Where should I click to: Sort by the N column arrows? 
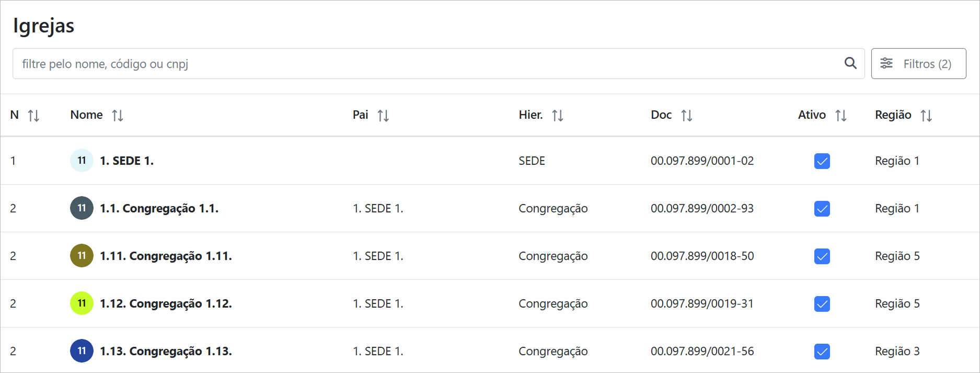33,116
